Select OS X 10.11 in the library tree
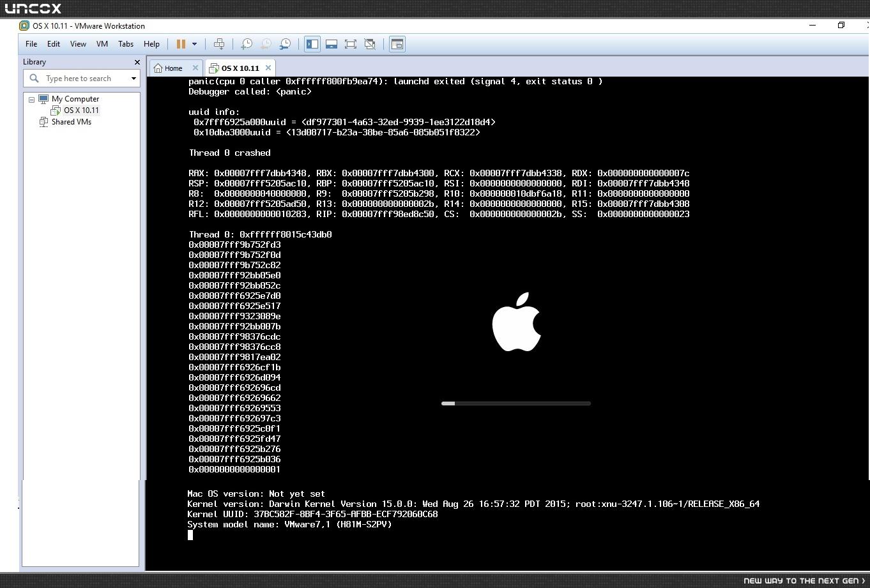This screenshot has width=870, height=588. [x=81, y=110]
